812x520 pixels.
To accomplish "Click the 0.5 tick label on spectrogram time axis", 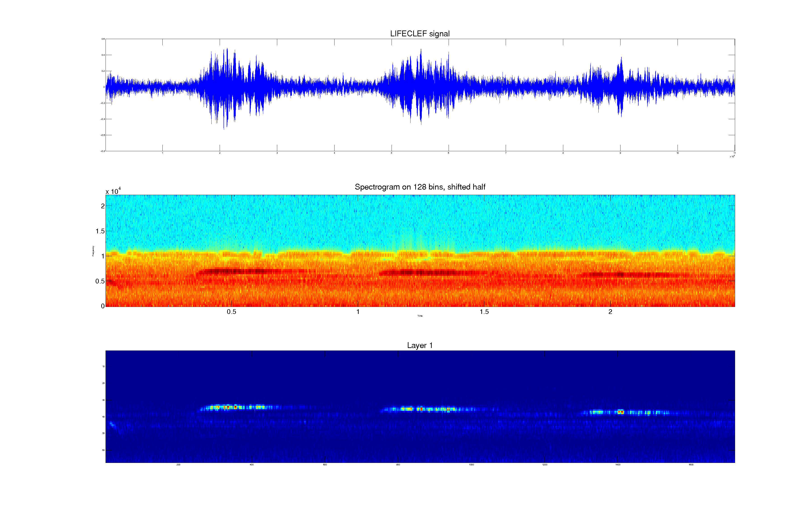I will [231, 312].
